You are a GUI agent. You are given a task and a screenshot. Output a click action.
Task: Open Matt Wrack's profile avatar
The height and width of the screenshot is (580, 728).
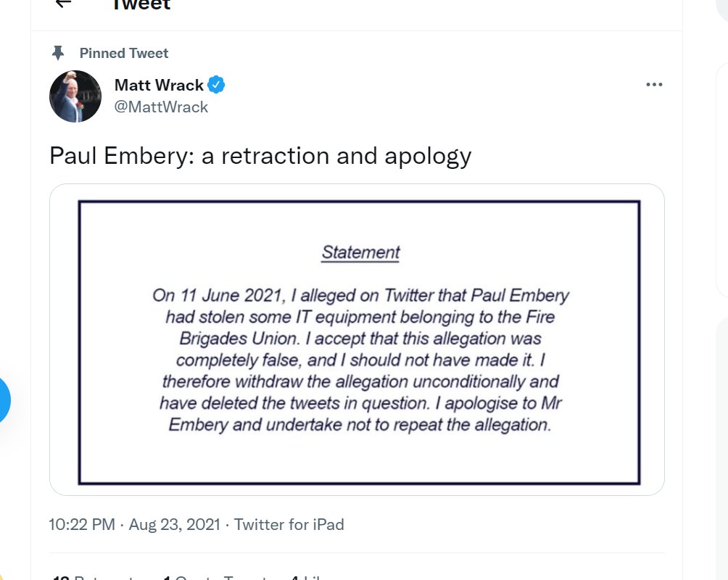75,96
